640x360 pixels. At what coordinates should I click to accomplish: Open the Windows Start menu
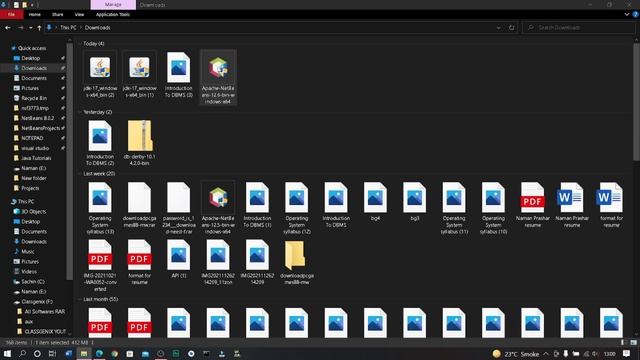pos(7,353)
